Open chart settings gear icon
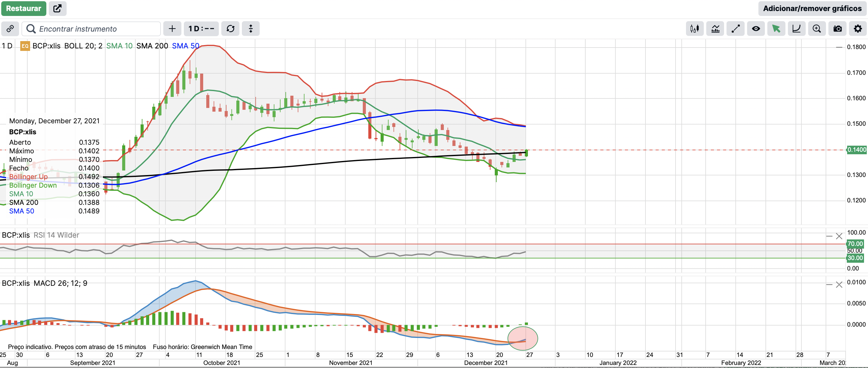The width and height of the screenshot is (868, 368). coord(858,29)
